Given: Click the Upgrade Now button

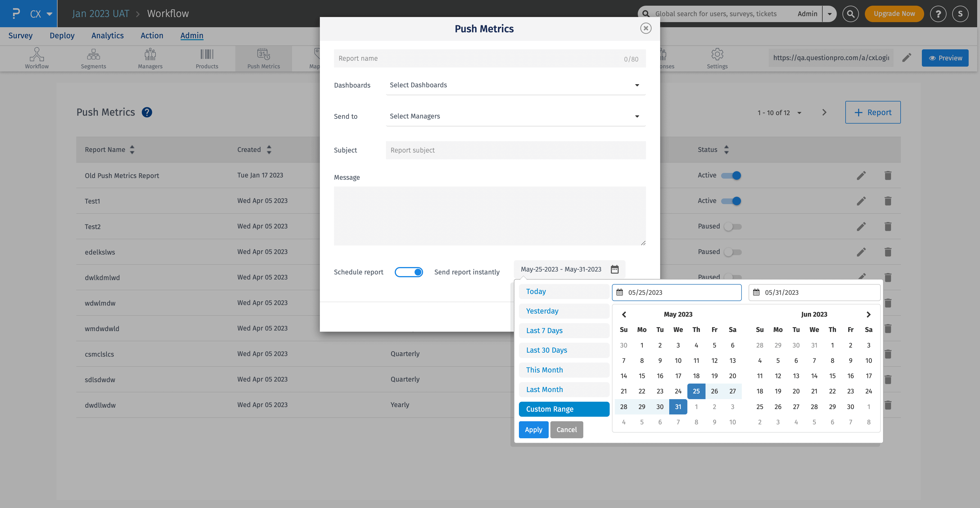Looking at the screenshot, I should 894,14.
